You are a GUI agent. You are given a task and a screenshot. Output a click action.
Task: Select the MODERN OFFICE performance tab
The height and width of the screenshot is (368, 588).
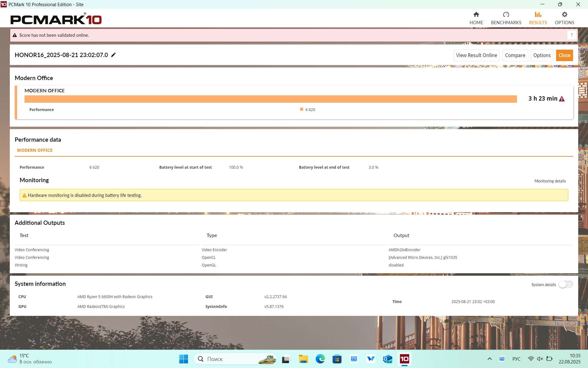coord(35,150)
